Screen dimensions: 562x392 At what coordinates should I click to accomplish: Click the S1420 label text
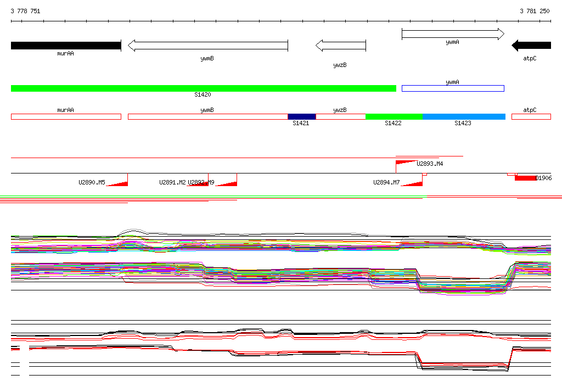click(203, 94)
